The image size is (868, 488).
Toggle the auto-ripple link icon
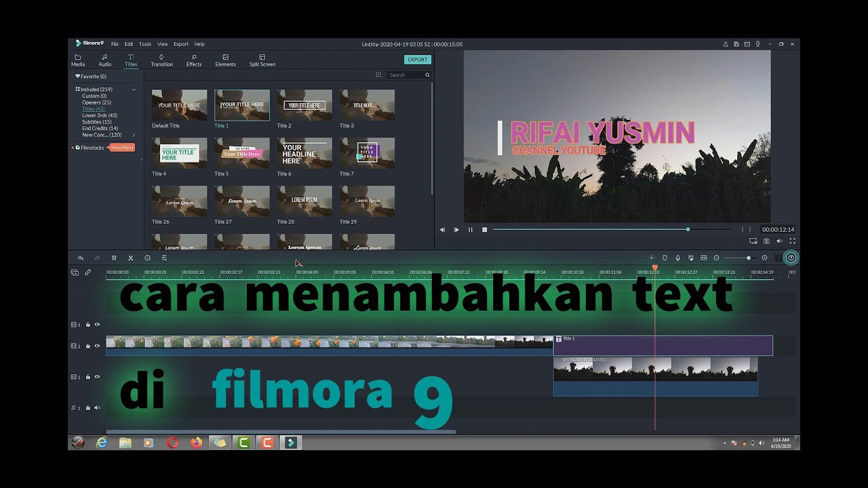point(87,272)
